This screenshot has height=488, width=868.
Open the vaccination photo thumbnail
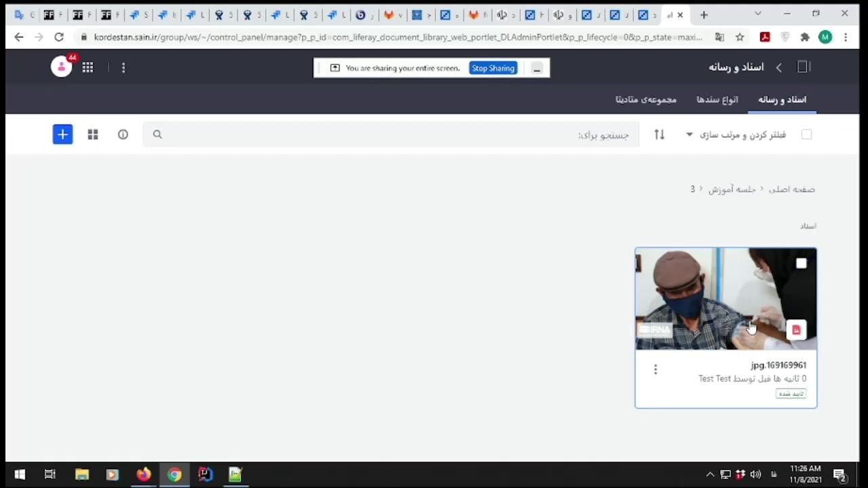pos(726,299)
